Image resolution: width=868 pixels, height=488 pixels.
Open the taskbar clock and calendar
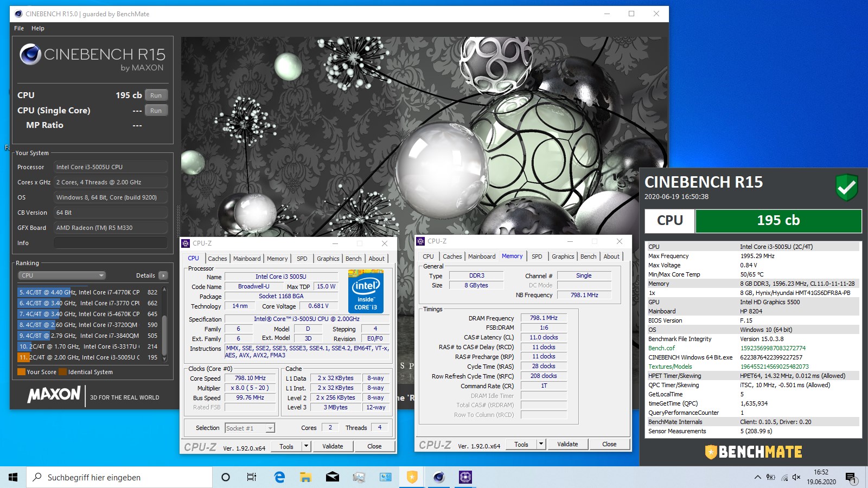(x=821, y=477)
